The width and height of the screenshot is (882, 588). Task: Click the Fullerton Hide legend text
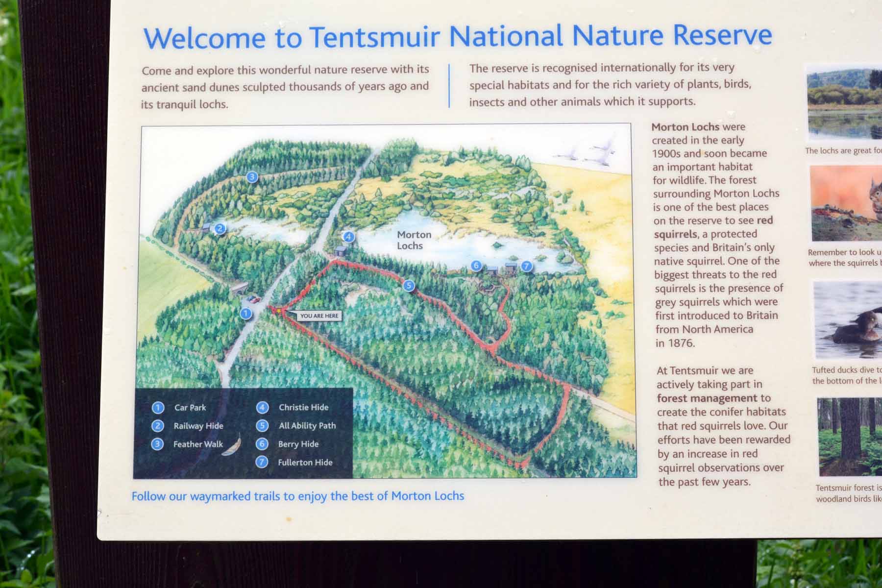(305, 462)
